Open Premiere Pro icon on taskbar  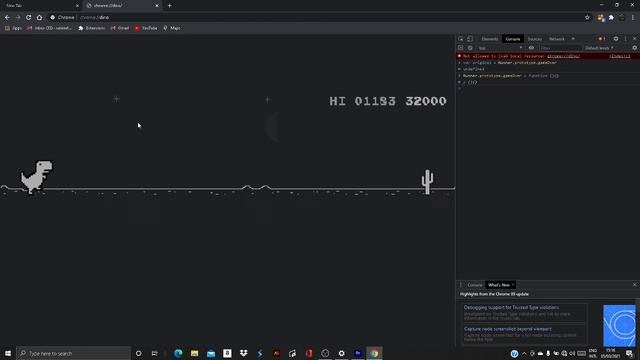(x=358, y=353)
